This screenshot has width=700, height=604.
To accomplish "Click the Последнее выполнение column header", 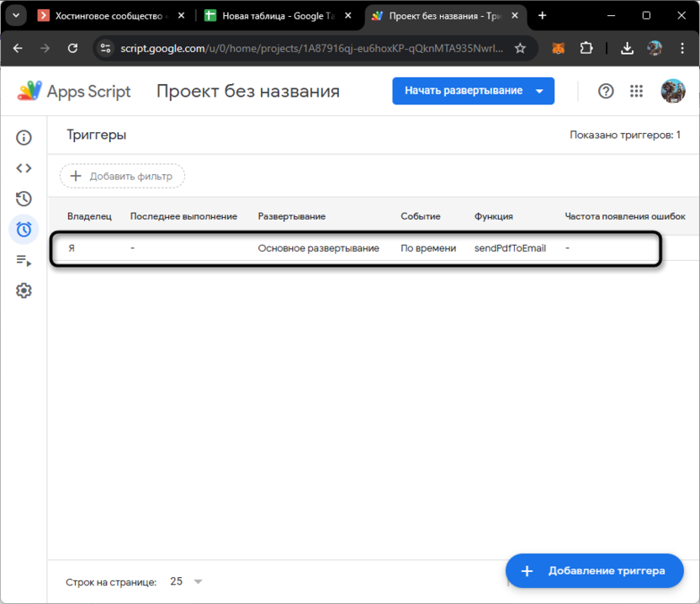I will [x=183, y=216].
